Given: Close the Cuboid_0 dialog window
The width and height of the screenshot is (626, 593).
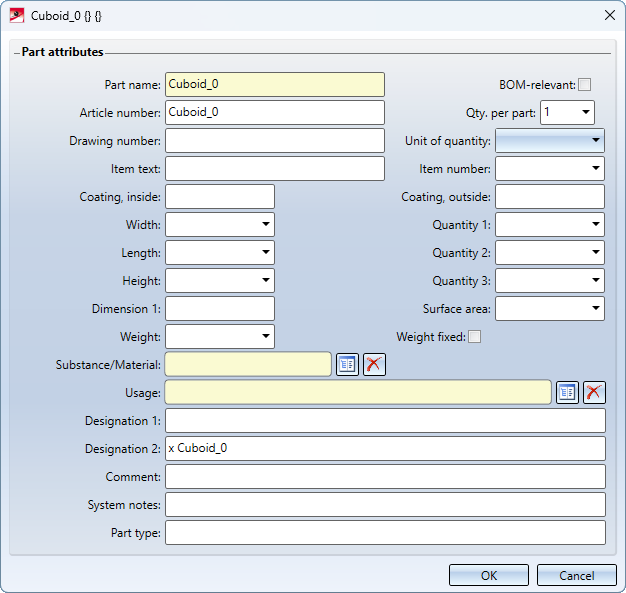Looking at the screenshot, I should click(x=609, y=16).
